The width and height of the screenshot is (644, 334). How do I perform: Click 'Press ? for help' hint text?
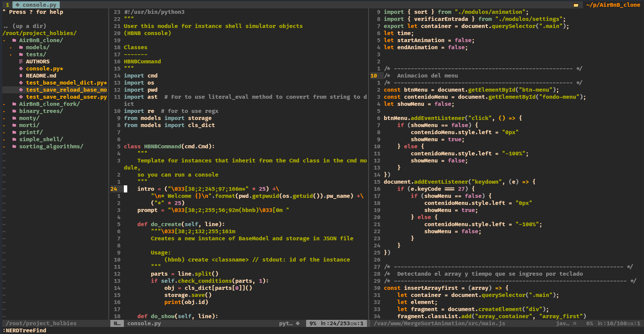pos(36,12)
